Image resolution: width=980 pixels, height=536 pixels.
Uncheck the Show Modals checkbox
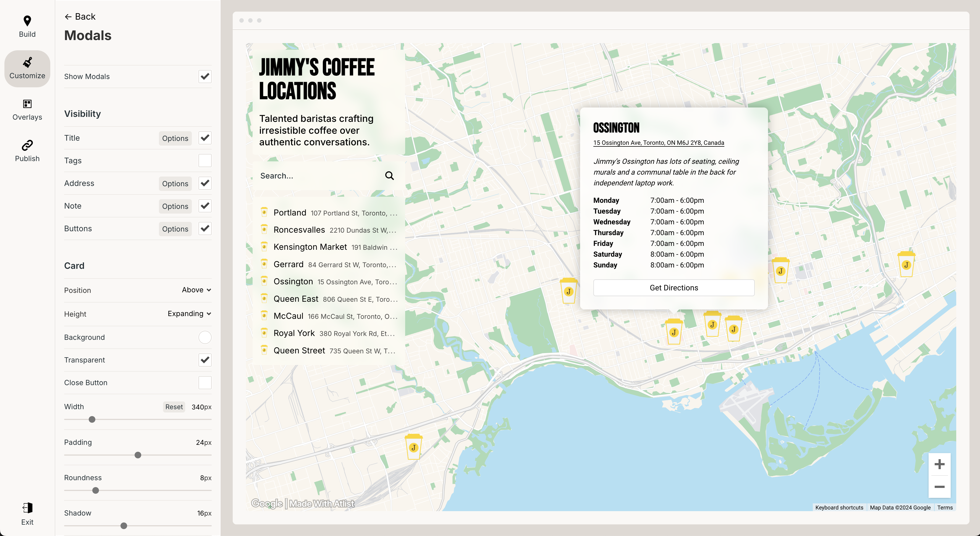click(x=205, y=77)
